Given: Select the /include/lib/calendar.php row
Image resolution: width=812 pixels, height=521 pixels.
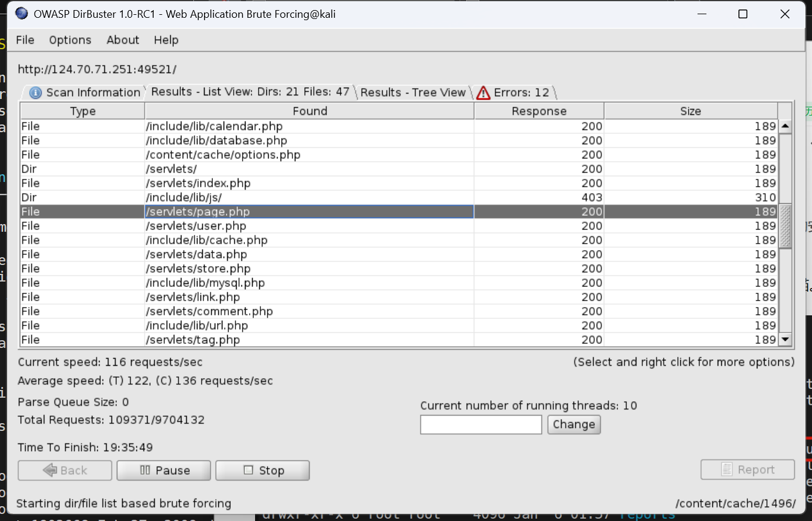Looking at the screenshot, I should [x=399, y=126].
